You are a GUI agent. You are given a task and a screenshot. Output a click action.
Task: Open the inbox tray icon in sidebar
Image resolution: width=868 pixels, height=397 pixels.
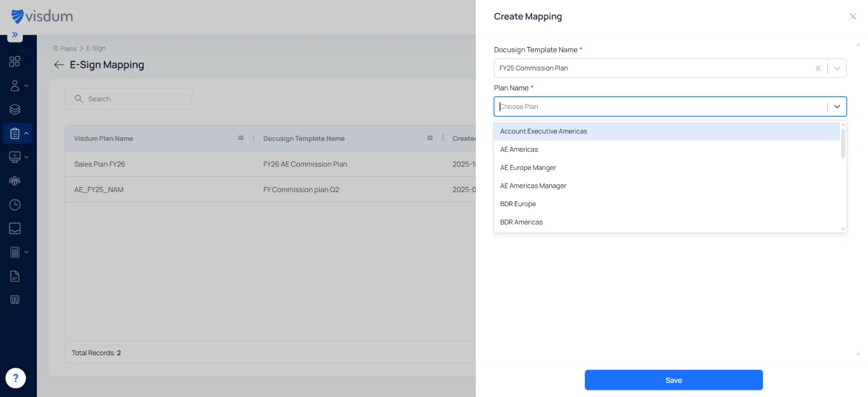tap(15, 228)
